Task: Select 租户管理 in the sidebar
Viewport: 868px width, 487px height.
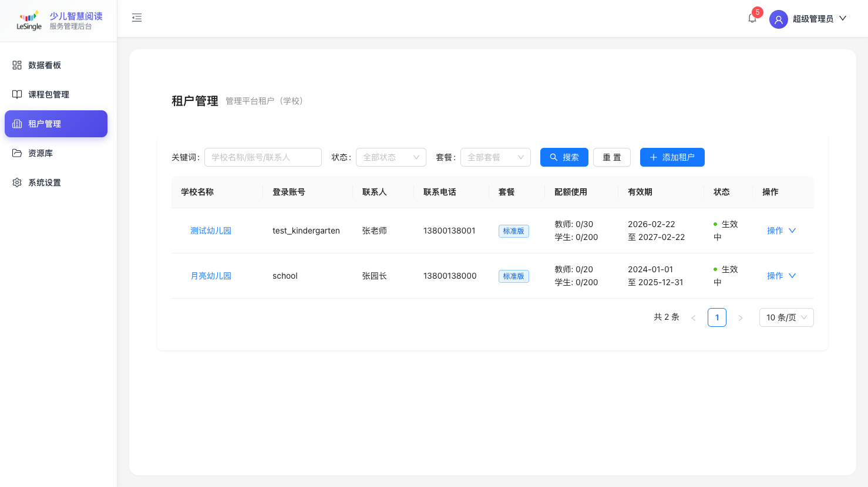Action: tap(56, 124)
